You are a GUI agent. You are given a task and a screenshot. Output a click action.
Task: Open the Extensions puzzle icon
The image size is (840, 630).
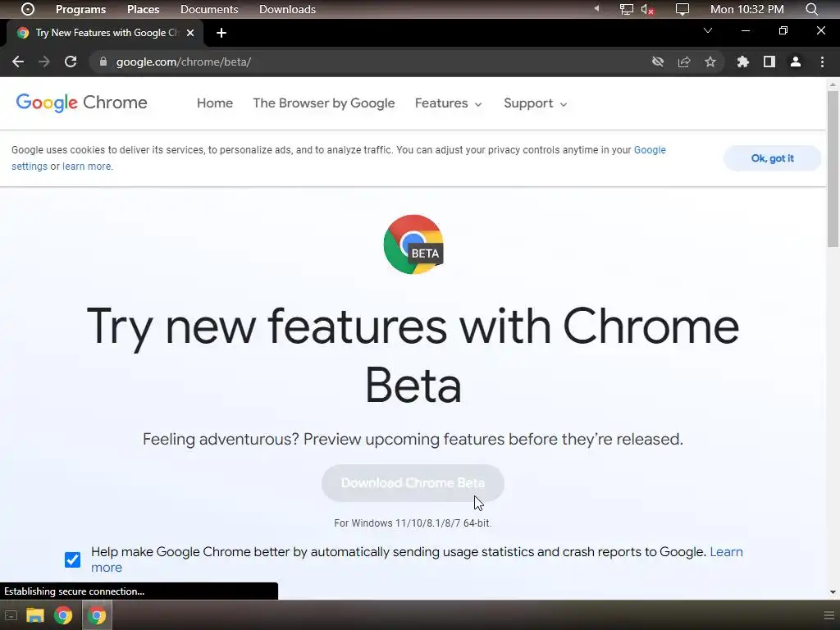pyautogui.click(x=742, y=62)
